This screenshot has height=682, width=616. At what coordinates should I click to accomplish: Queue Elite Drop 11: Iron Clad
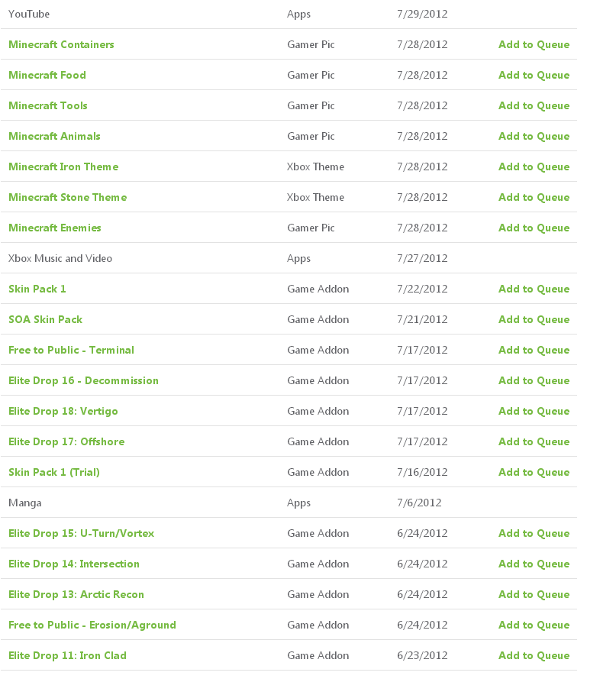[x=534, y=655]
